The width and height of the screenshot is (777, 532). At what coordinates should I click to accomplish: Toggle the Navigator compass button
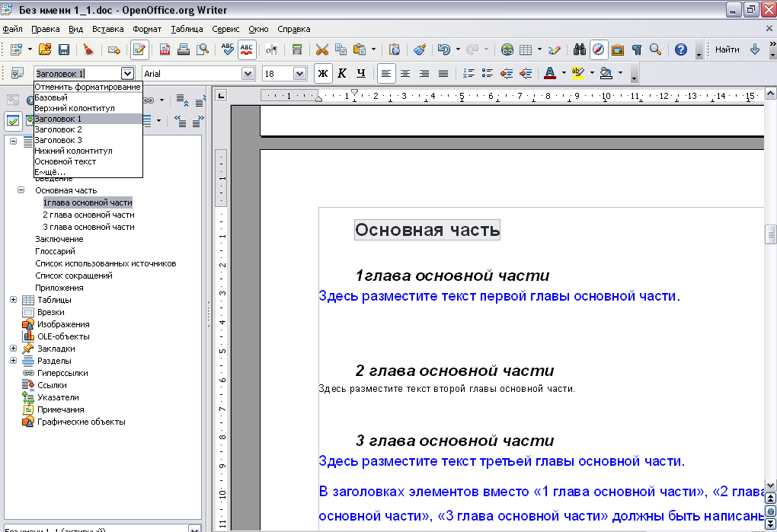598,49
